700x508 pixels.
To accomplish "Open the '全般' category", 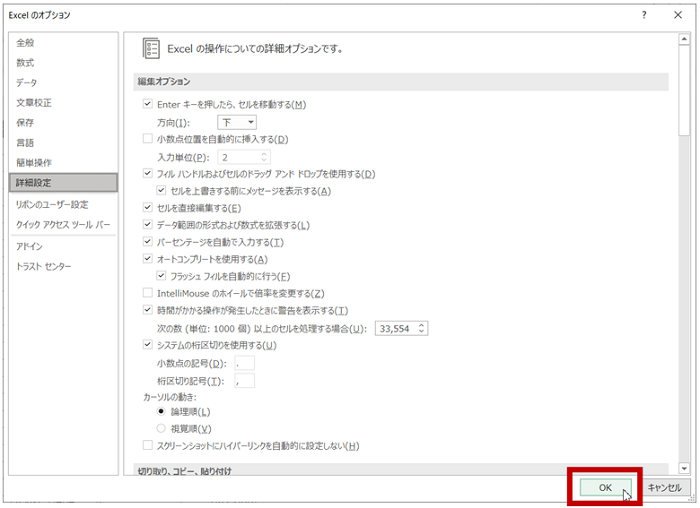I will [25, 43].
